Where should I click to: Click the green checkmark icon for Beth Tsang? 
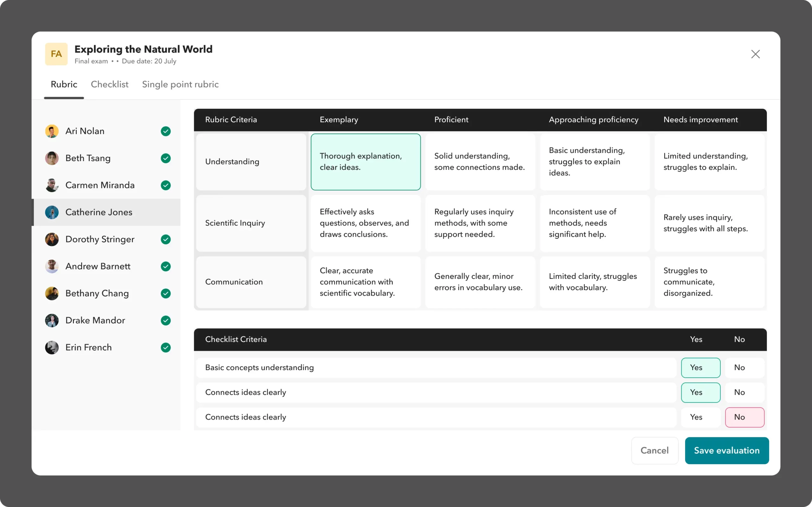click(166, 158)
